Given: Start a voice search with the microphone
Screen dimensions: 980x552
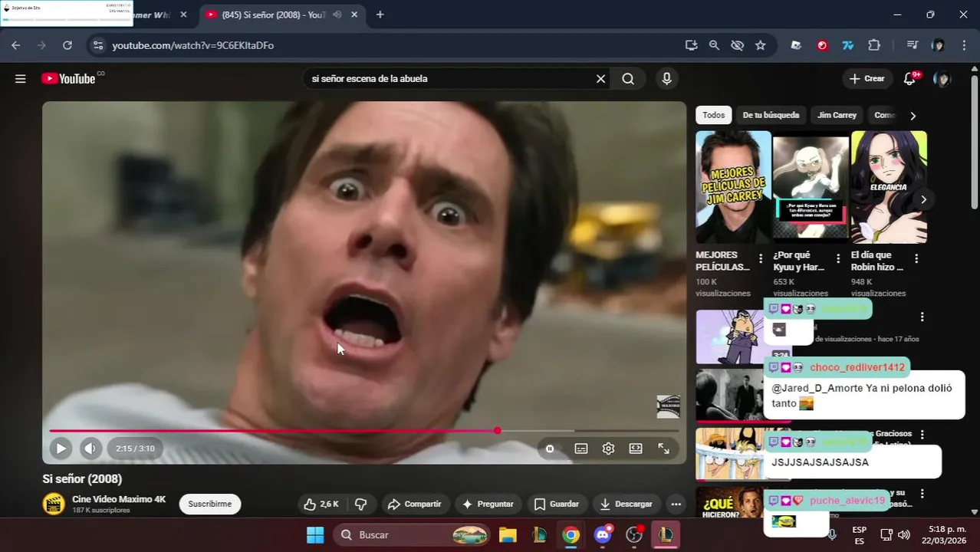Looking at the screenshot, I should (x=666, y=78).
